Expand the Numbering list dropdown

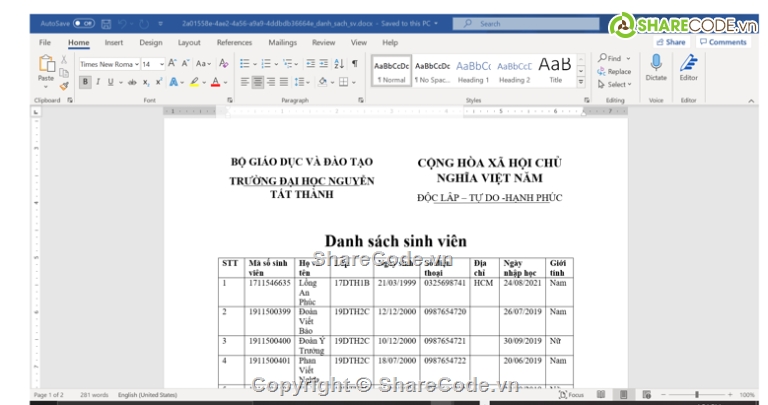[276, 64]
